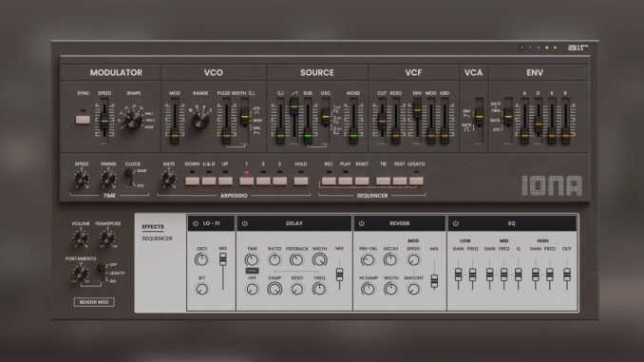Image resolution: width=644 pixels, height=362 pixels.
Task: Click the sequencer REC button
Action: point(329,181)
